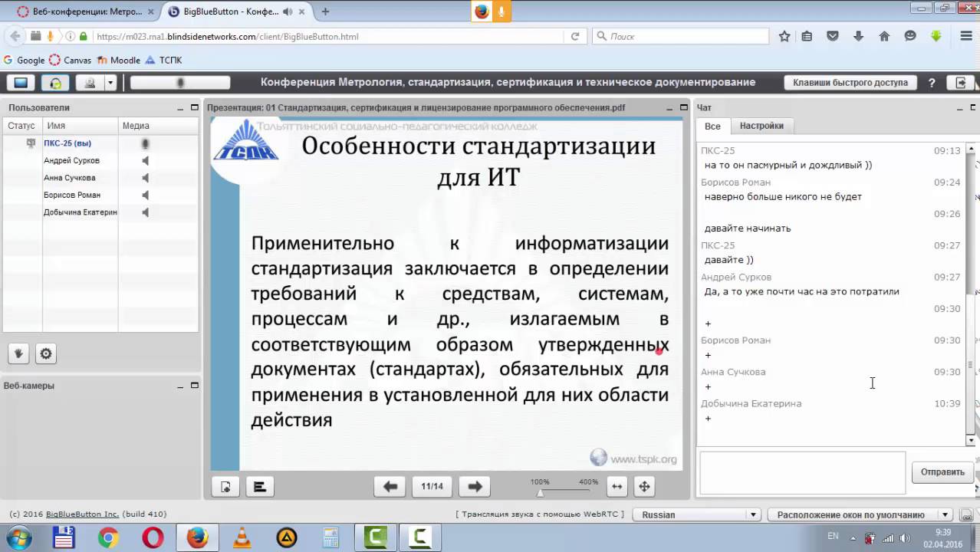This screenshot has width=980, height=552.
Task: Click the share webcam button
Action: point(90,83)
